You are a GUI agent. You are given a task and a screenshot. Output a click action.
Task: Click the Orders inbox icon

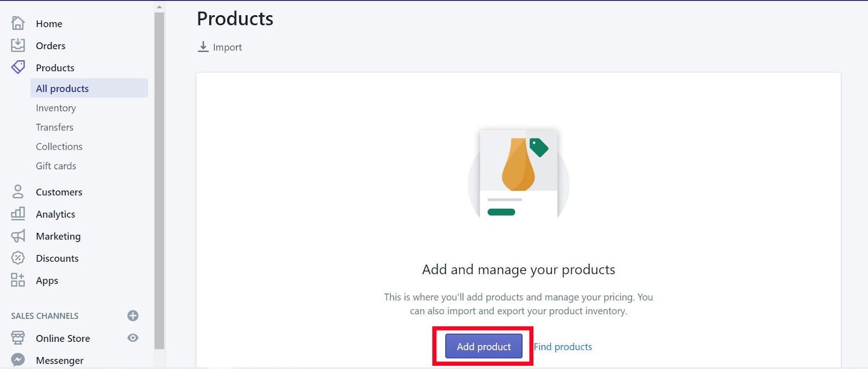point(18,46)
